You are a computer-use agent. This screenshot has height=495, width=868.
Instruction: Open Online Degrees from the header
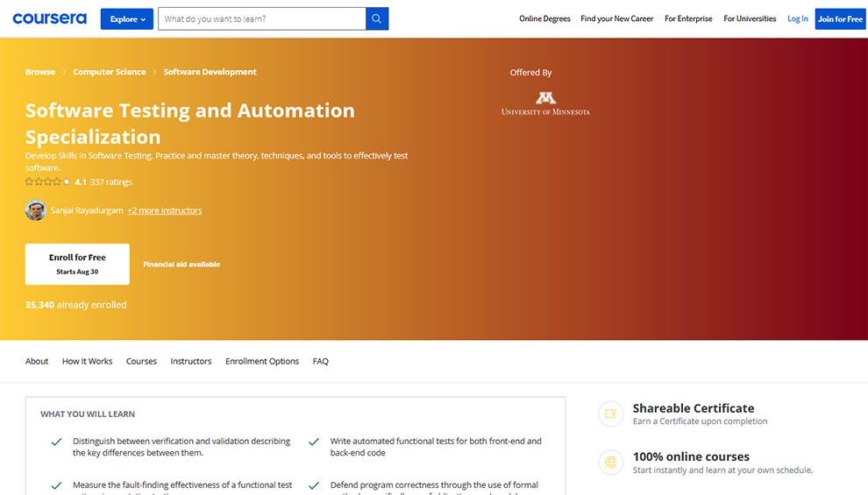coord(544,18)
